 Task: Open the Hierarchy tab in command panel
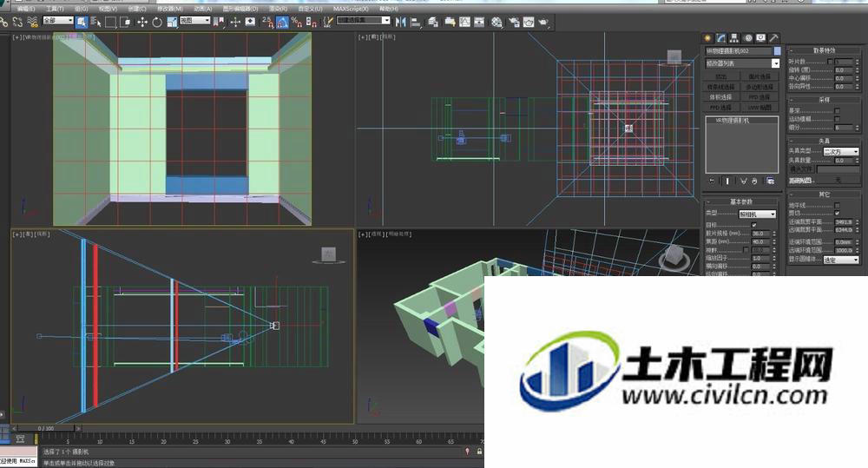(734, 37)
